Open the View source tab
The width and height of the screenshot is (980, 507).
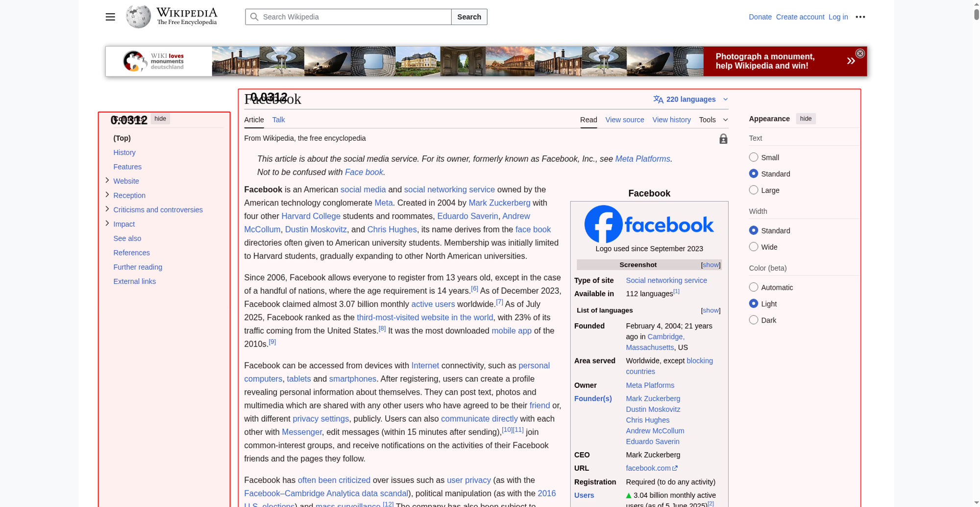click(x=625, y=120)
